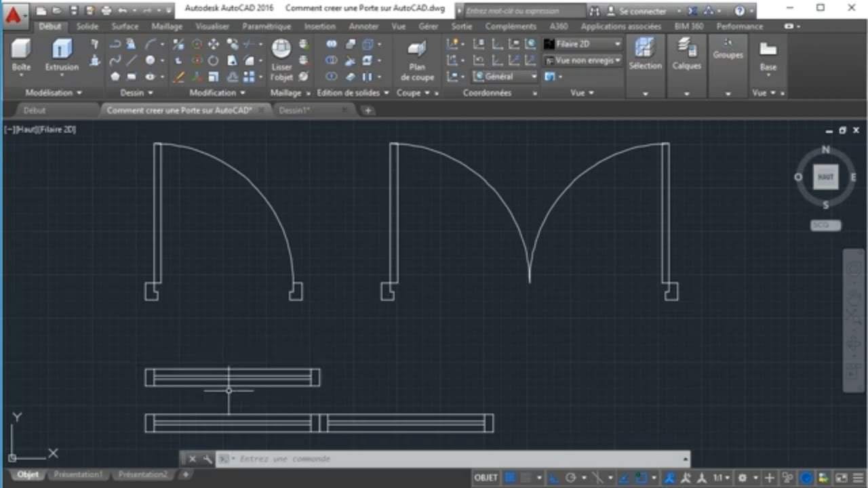This screenshot has height=488, width=868.
Task: Toggle snap mode in status bar
Action: pyautogui.click(x=526, y=478)
